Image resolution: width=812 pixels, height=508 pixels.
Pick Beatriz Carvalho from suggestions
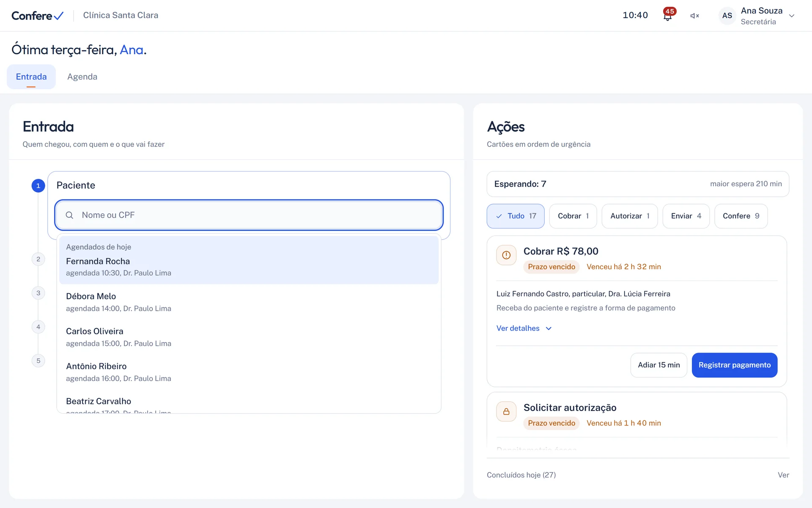249,402
